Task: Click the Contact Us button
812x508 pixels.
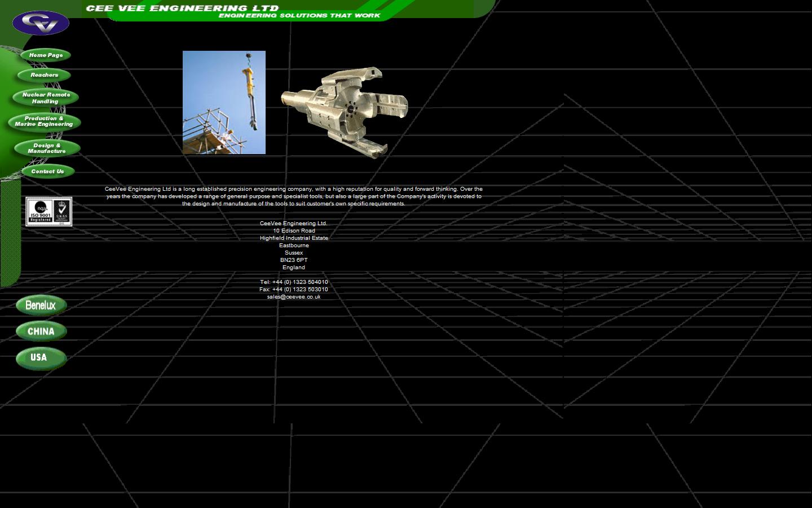Action: pyautogui.click(x=48, y=171)
